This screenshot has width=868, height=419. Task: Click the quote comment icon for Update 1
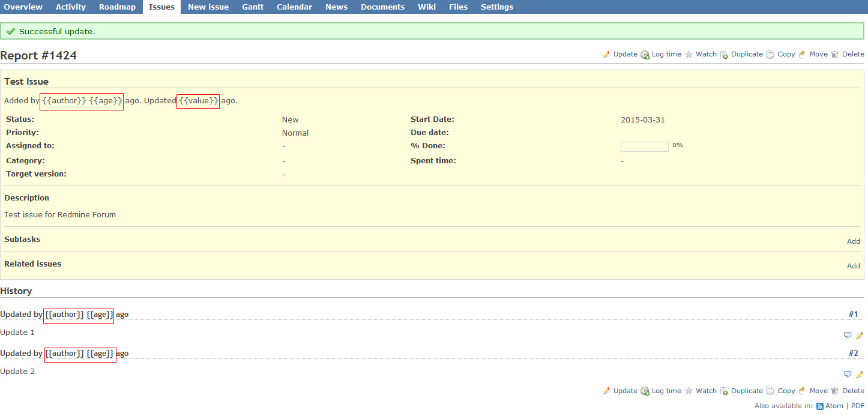tap(848, 336)
